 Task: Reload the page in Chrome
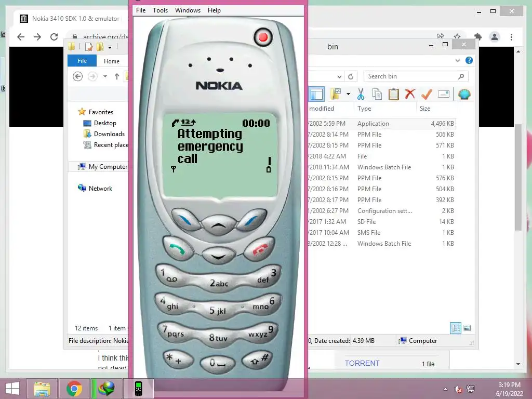click(x=54, y=37)
